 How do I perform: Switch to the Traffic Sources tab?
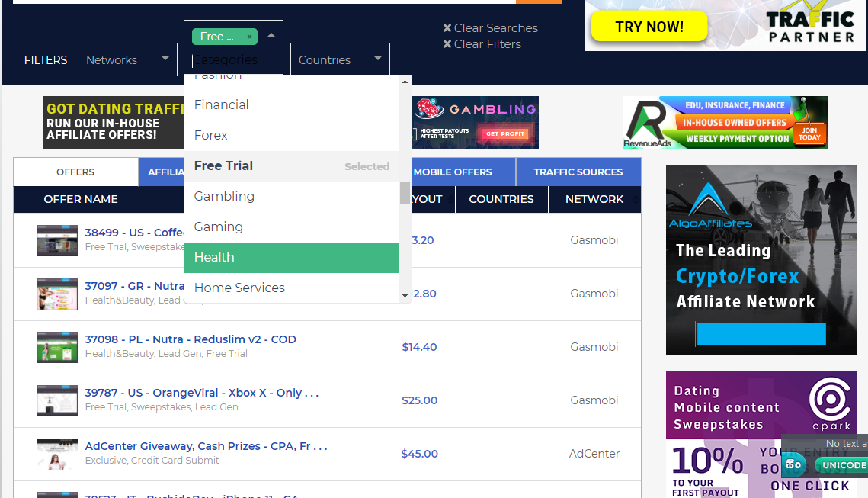(x=578, y=172)
